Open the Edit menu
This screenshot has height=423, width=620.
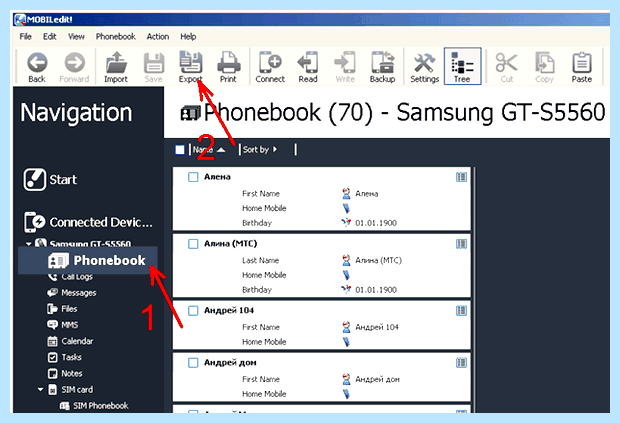49,37
